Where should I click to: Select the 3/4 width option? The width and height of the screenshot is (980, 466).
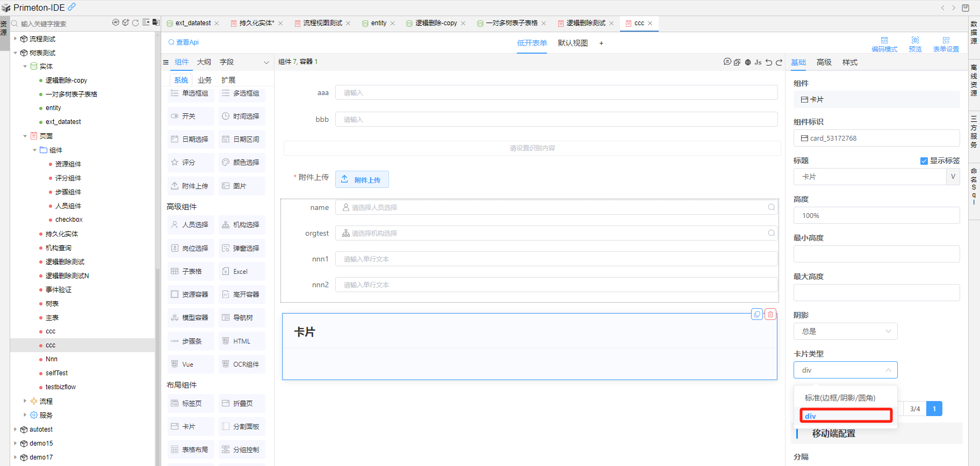(915, 409)
